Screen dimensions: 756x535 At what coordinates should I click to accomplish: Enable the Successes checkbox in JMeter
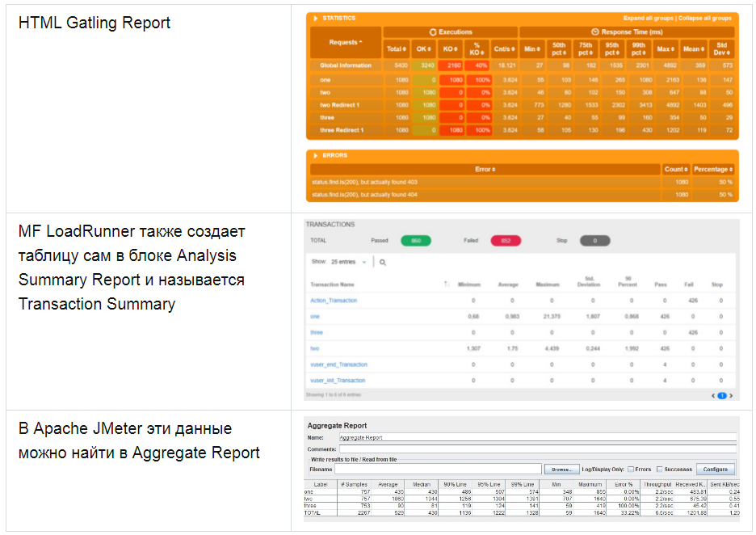[x=660, y=470]
